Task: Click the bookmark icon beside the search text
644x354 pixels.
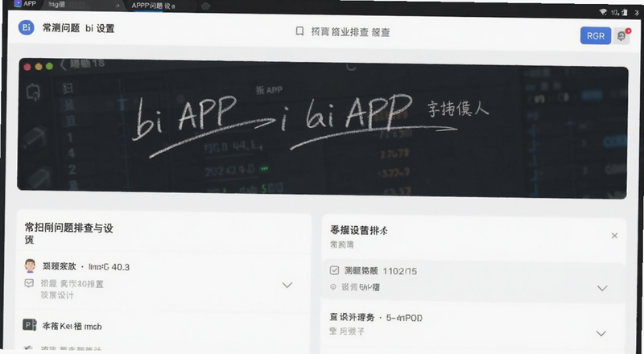Action: (x=299, y=31)
